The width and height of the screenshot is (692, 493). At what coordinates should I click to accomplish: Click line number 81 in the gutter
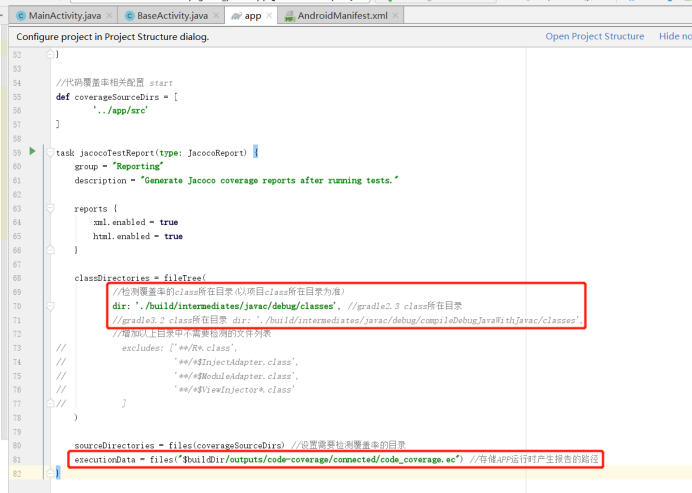pyautogui.click(x=17, y=459)
